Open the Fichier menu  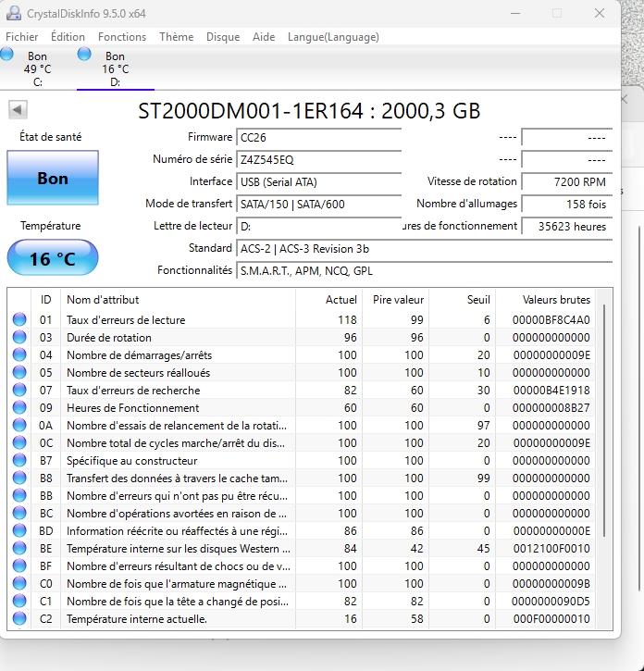pos(22,37)
